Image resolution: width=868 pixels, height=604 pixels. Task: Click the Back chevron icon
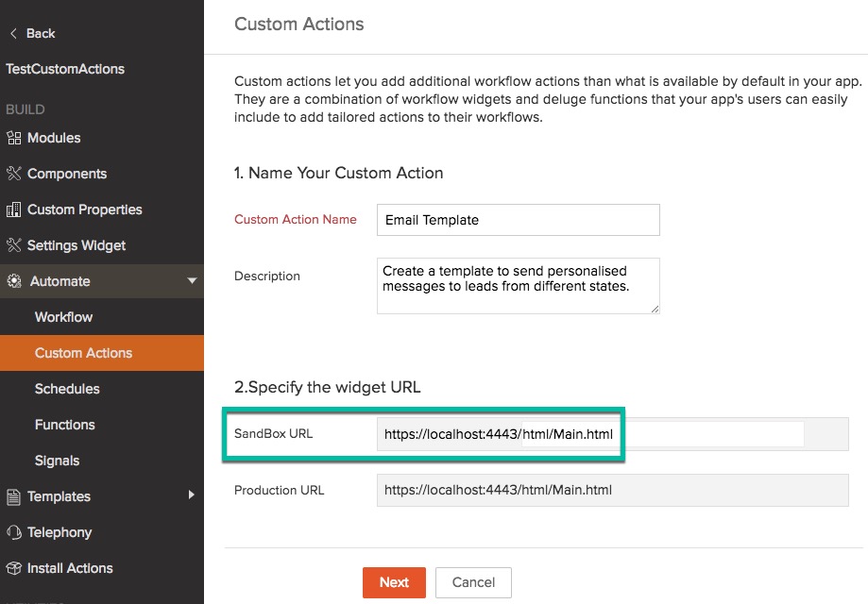(13, 33)
